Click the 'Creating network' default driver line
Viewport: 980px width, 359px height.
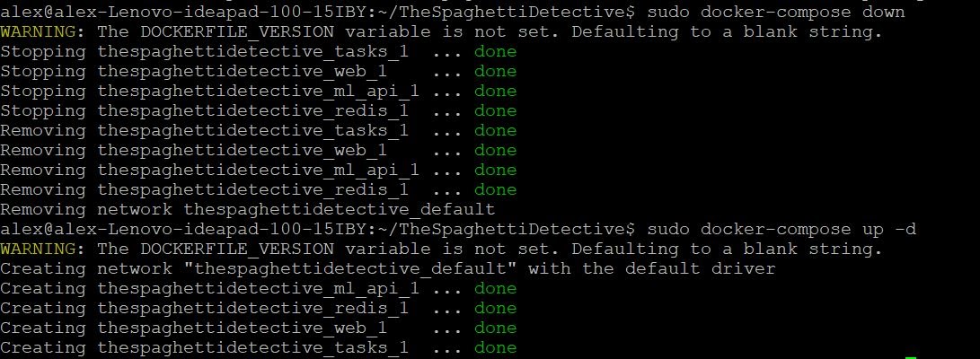click(387, 268)
